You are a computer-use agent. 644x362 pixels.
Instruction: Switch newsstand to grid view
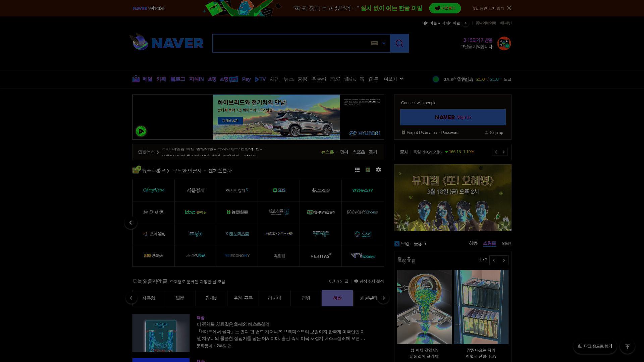(x=368, y=170)
